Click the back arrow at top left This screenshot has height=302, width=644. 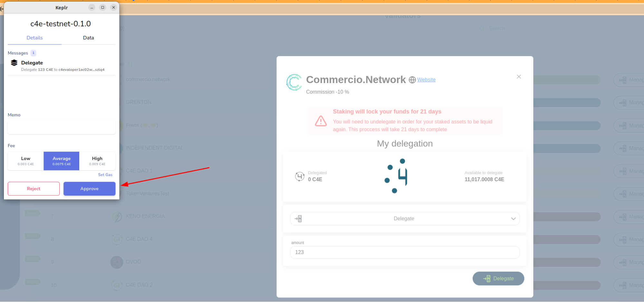2,9
